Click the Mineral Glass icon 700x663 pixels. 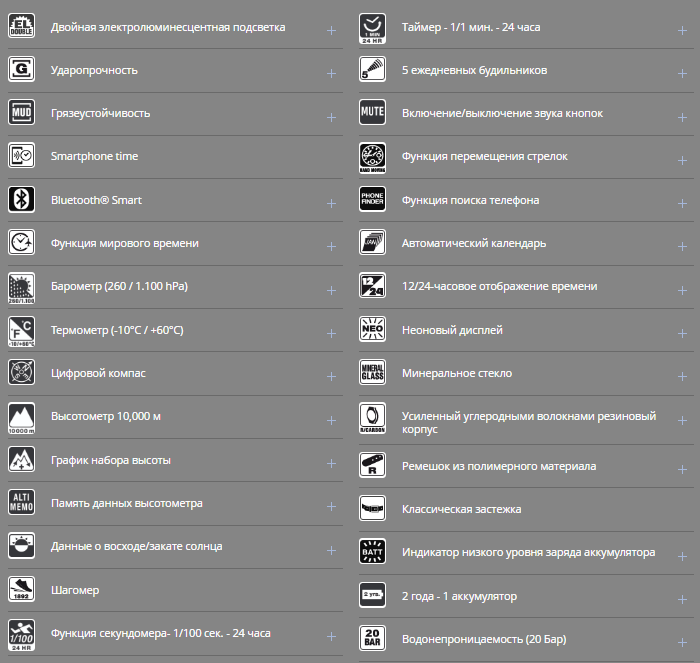click(x=372, y=373)
